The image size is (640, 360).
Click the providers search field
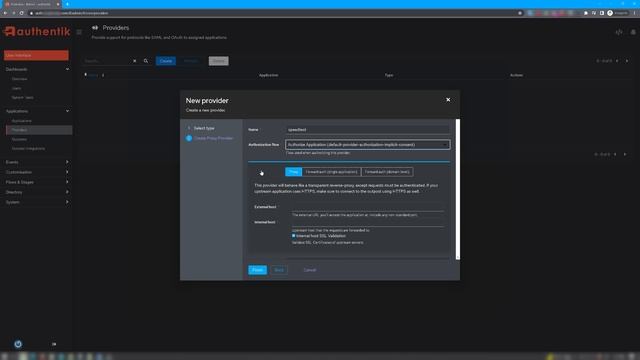click(106, 61)
